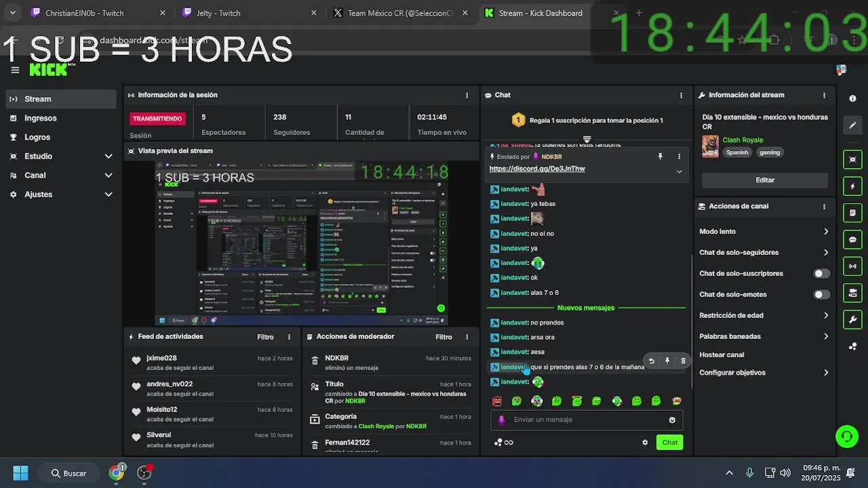Open Configurar objetivos options arrow
This screenshot has height=488, width=868.
(x=825, y=373)
